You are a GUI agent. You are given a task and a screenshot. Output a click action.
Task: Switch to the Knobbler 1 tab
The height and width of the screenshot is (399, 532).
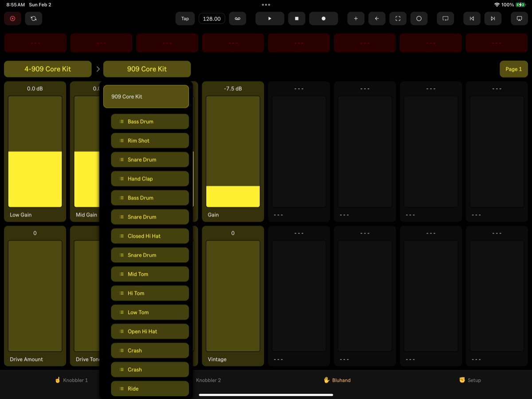coord(71,380)
